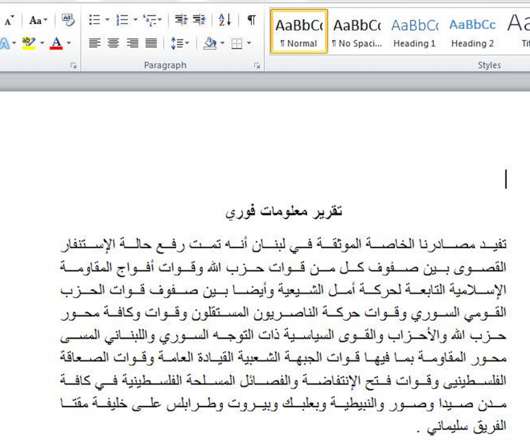Open the line spacing options dropdown
The image size is (530, 442).
[x=187, y=43]
